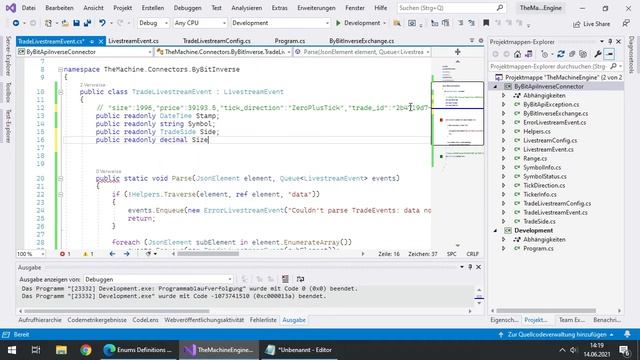Click the Navigate Backward toolbar icon
The height and width of the screenshot is (360, 640).
(16, 23)
